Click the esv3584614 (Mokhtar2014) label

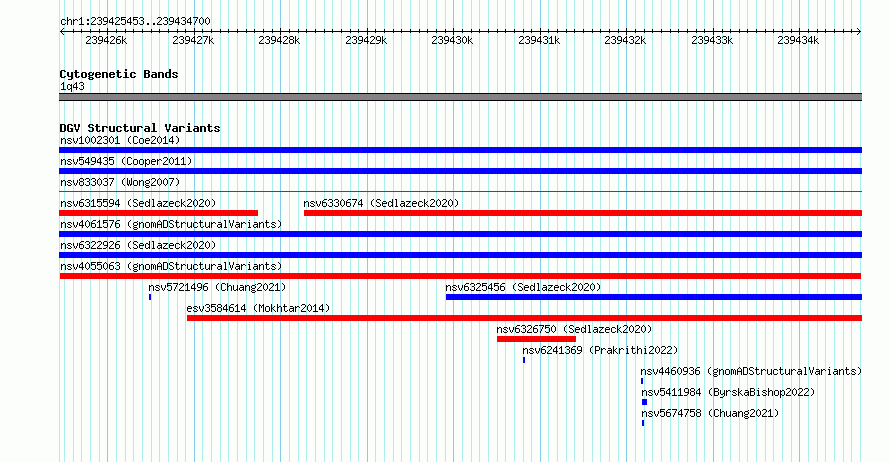coord(258,308)
